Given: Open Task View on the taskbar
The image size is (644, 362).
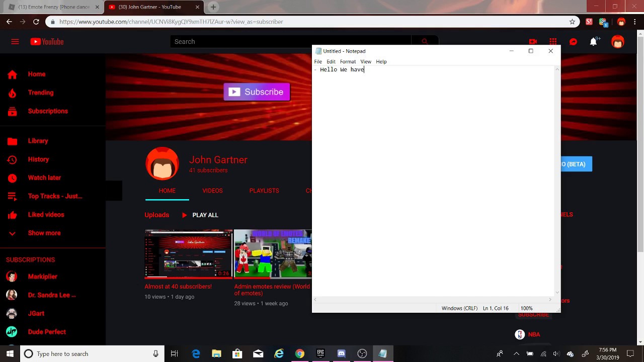Looking at the screenshot, I should click(x=174, y=354).
